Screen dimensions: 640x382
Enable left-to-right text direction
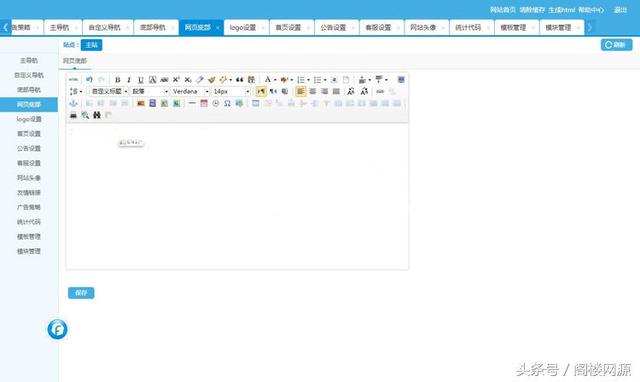coord(261,91)
